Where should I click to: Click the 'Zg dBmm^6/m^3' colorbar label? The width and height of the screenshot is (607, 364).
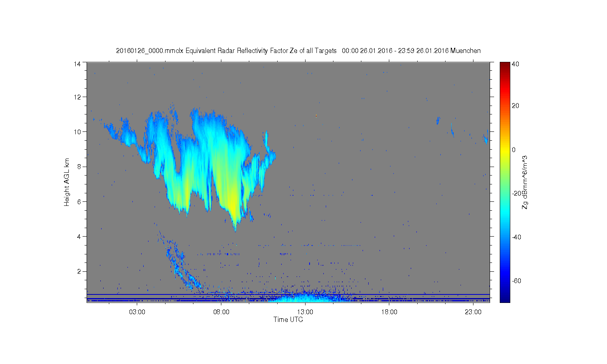pos(525,182)
